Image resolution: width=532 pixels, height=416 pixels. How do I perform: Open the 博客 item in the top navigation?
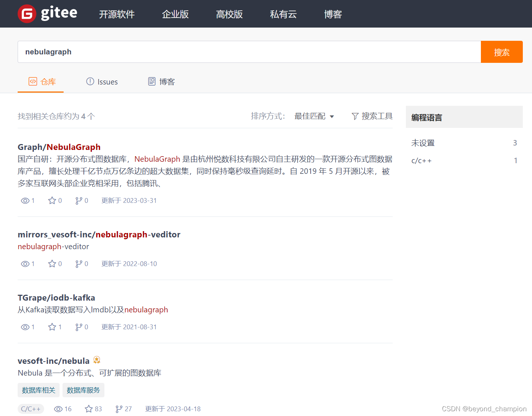333,14
